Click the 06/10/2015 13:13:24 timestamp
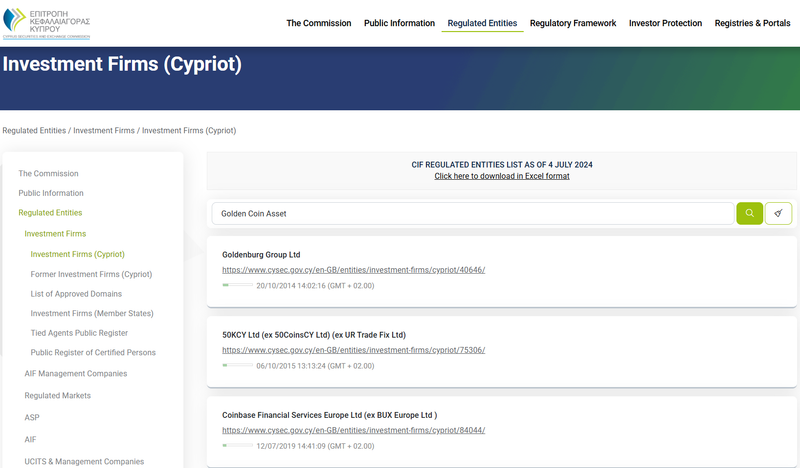 pyautogui.click(x=315, y=366)
